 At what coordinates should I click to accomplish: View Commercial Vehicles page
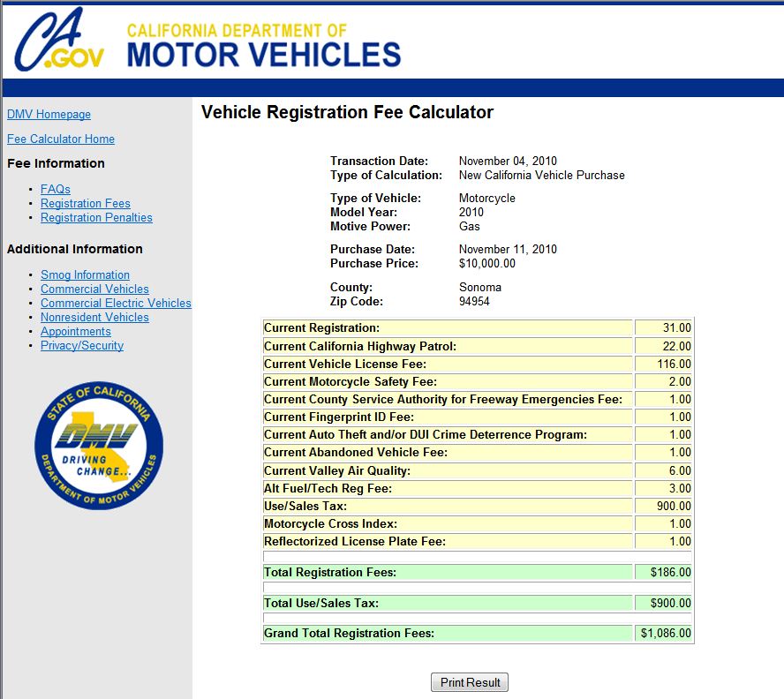94,289
